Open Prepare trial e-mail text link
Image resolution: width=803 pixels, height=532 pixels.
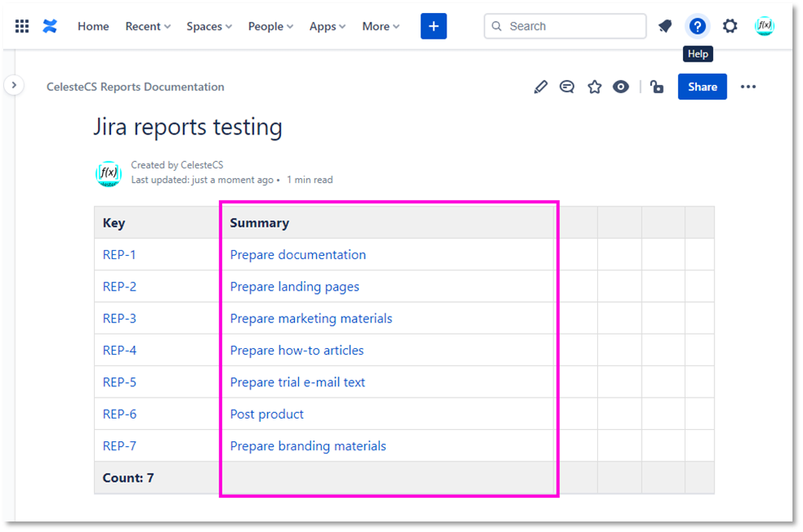click(297, 382)
